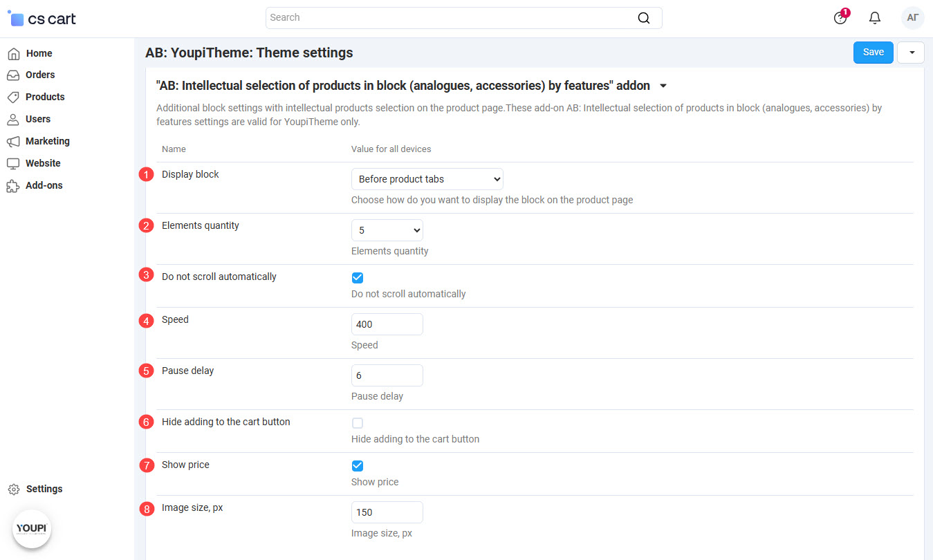The height and width of the screenshot is (560, 933).
Task: Open Add-ons in the sidebar
Action: 44,185
